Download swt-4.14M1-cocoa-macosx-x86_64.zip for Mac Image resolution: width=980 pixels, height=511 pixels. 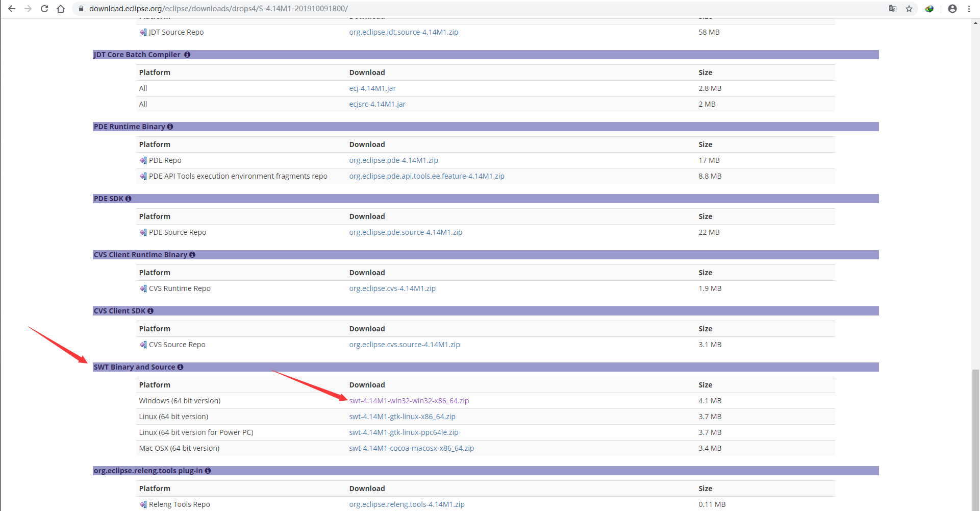click(411, 448)
